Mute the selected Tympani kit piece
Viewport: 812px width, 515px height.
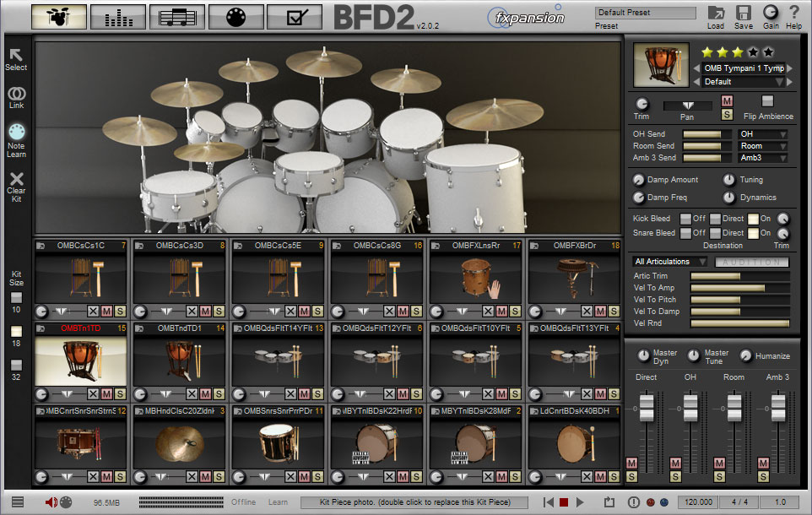727,101
